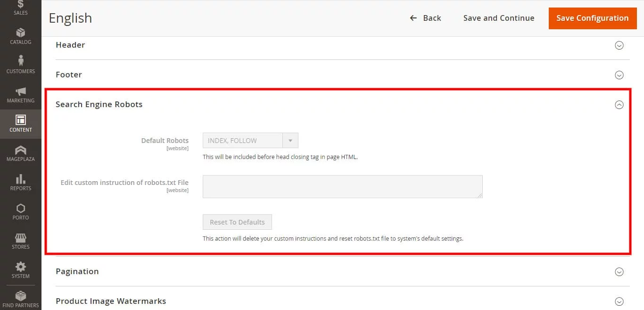Expand the Product Image Watermarks section
Screen dimensions: 644x310
pyautogui.click(x=619, y=302)
